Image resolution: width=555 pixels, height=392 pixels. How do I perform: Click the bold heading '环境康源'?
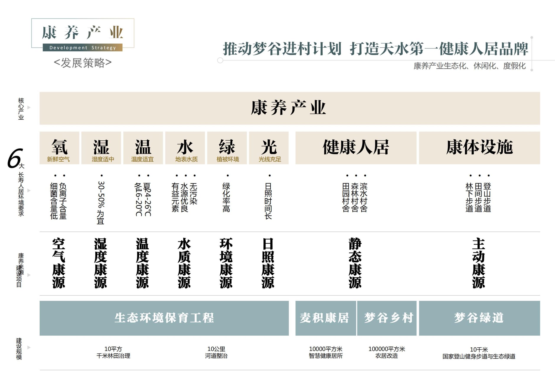[x=226, y=263]
